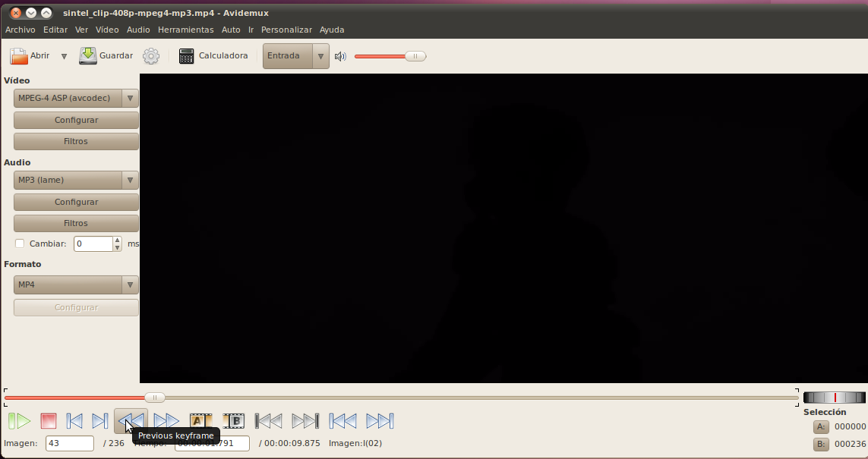Open the Editar menu
This screenshot has width=868, height=459.
coord(55,30)
